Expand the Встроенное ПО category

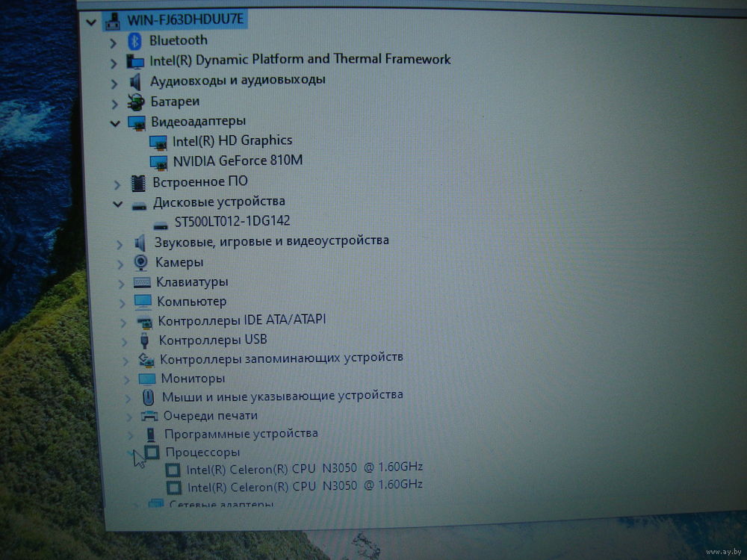117,185
